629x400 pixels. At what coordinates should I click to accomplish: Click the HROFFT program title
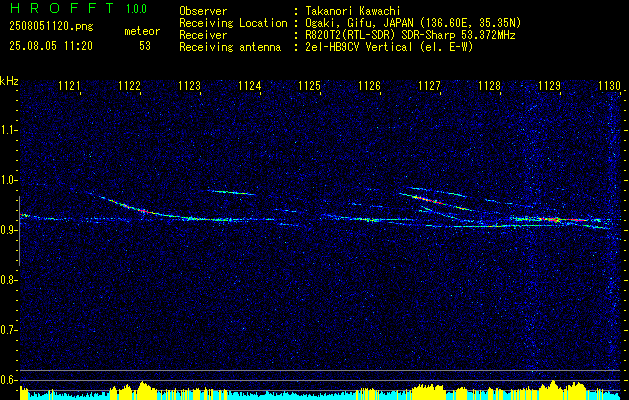(63, 8)
